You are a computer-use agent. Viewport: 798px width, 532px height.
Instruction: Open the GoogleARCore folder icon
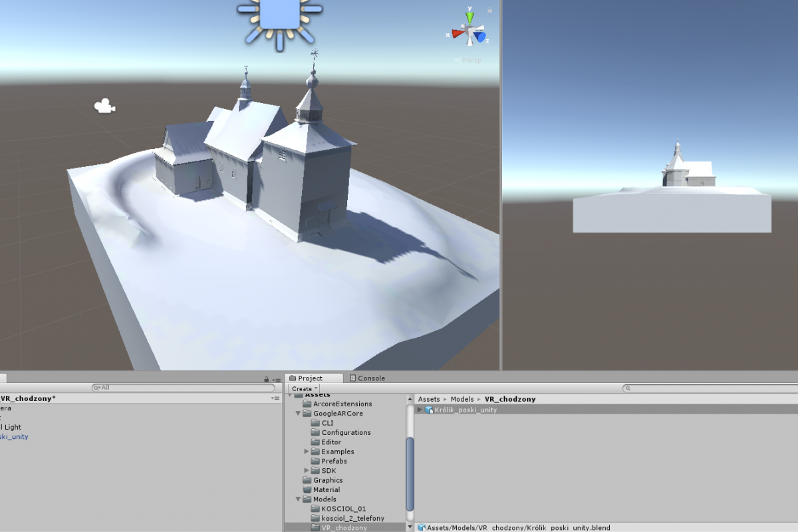tap(307, 414)
